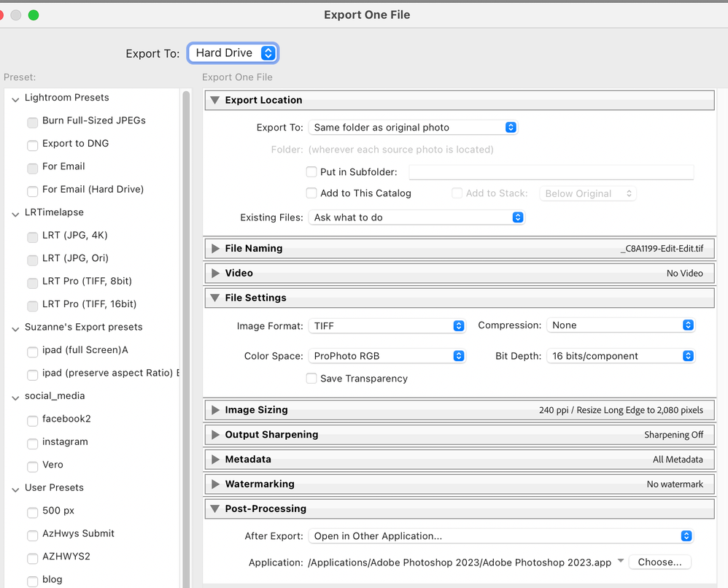Image resolution: width=728 pixels, height=588 pixels.
Task: Toggle the Save Transparency checkbox
Action: pos(311,379)
